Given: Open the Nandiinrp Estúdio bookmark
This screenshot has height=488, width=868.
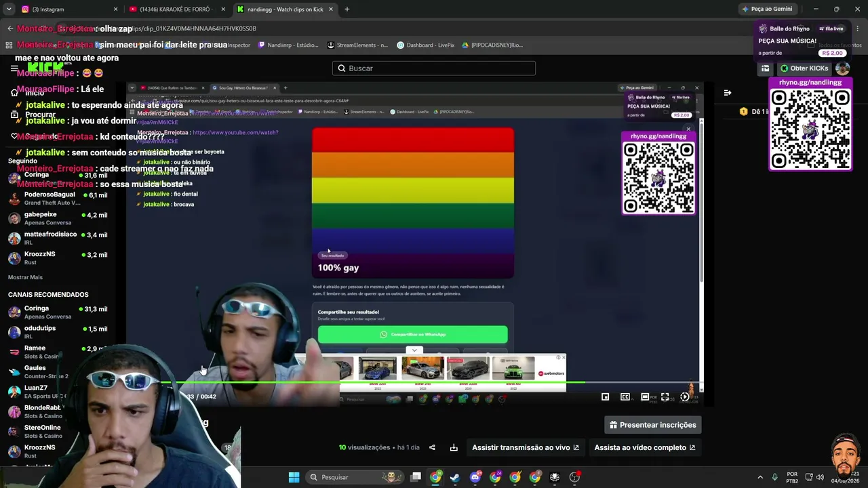Looking at the screenshot, I should (x=288, y=45).
